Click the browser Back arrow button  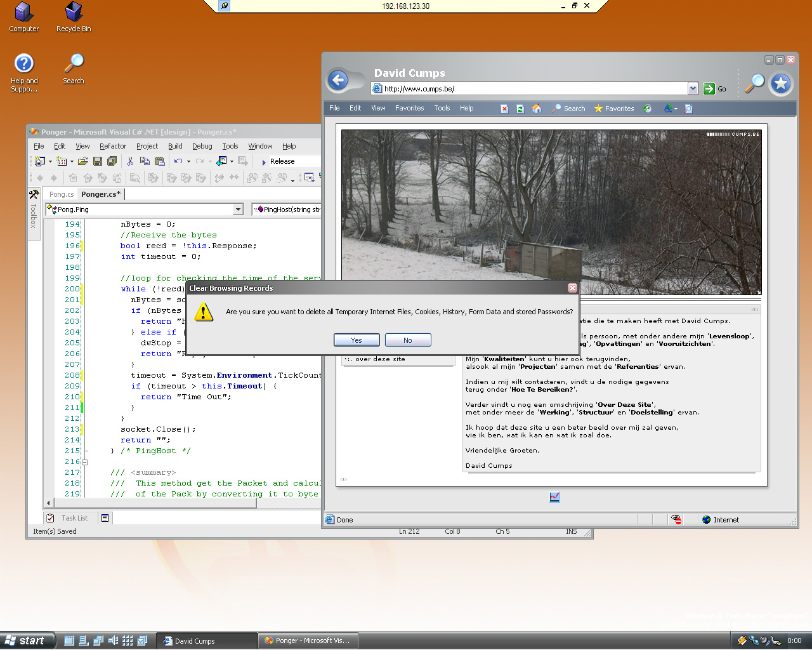tap(338, 81)
